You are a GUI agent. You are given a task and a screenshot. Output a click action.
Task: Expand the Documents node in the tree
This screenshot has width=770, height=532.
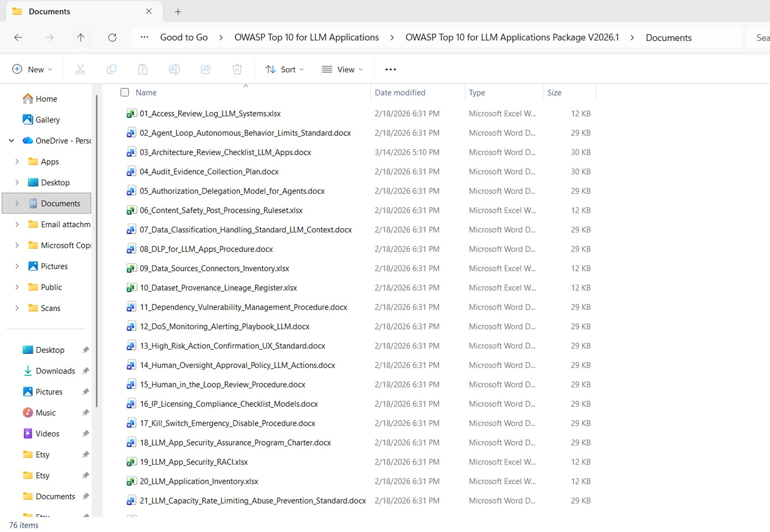17,204
